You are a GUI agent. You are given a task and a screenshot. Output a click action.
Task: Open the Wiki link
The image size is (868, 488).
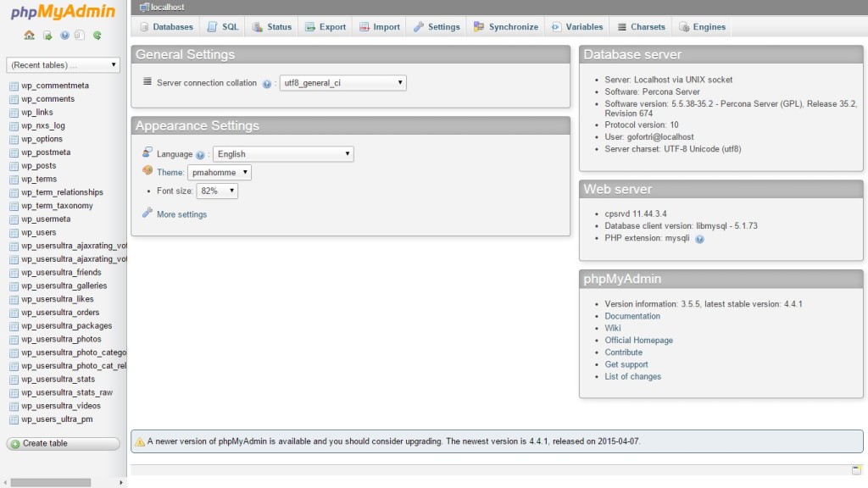pyautogui.click(x=613, y=328)
